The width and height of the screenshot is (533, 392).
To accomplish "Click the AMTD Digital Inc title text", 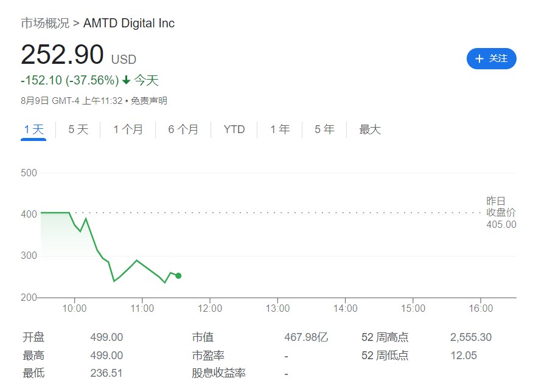I will 129,23.
